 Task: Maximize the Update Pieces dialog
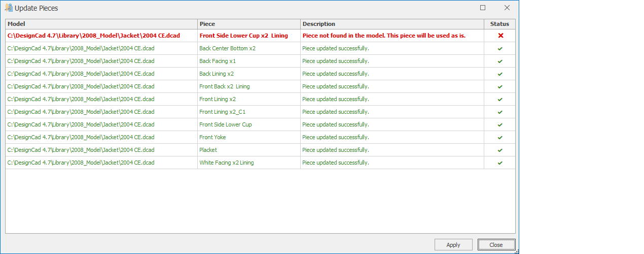483,8
